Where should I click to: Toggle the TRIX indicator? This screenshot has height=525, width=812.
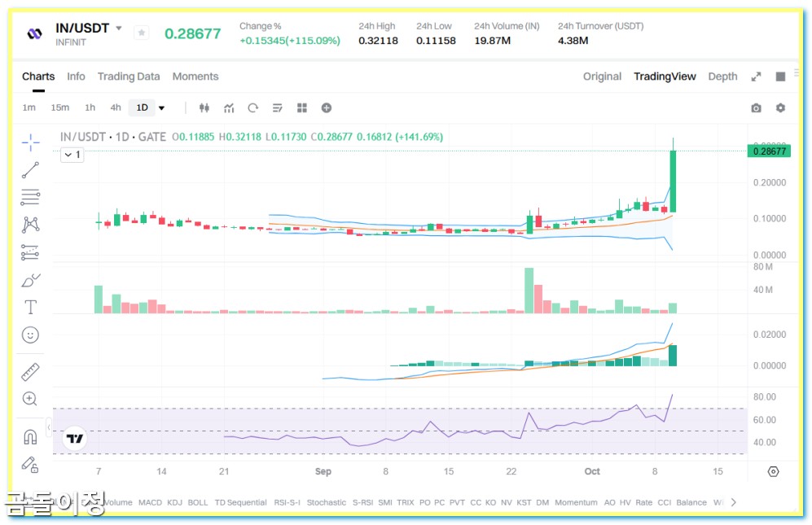[406, 502]
